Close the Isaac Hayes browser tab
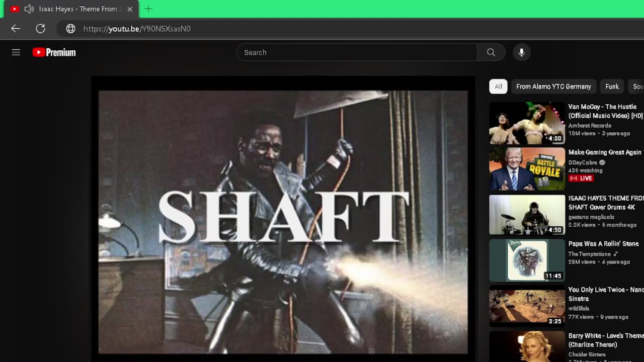The width and height of the screenshot is (644, 362). click(130, 9)
